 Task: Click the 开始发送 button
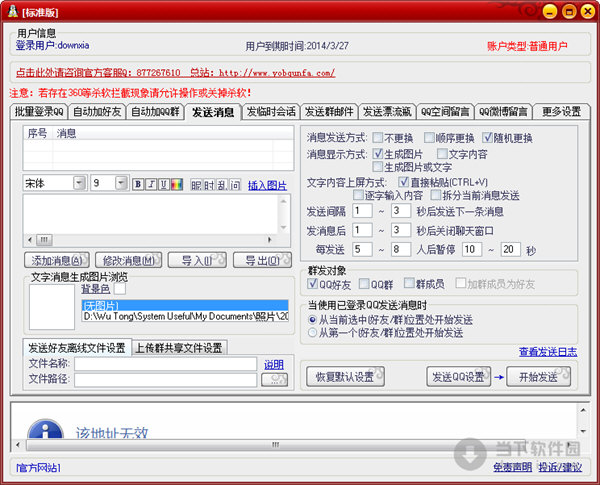[x=538, y=377]
